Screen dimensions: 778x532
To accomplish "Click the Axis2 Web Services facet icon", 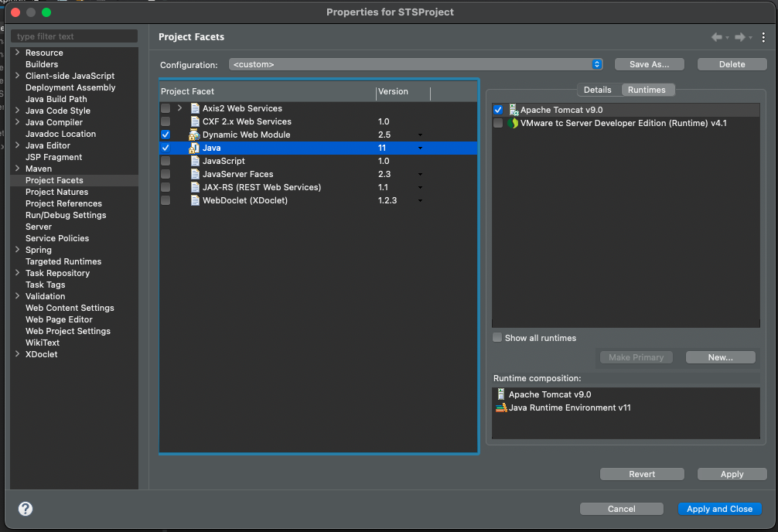I will [x=195, y=108].
